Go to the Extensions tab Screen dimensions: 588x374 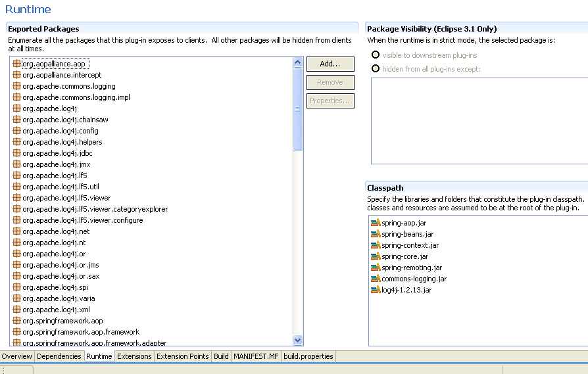tap(134, 356)
